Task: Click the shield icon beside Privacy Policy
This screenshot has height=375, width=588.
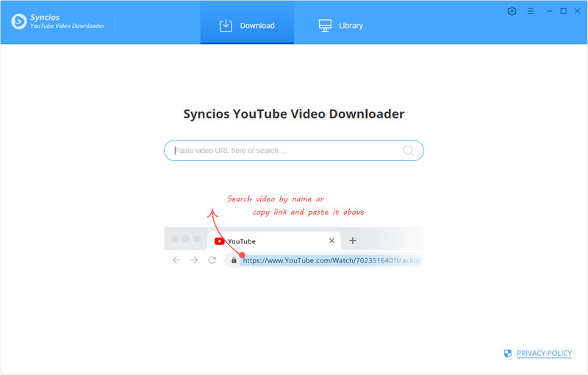Action: pyautogui.click(x=507, y=354)
